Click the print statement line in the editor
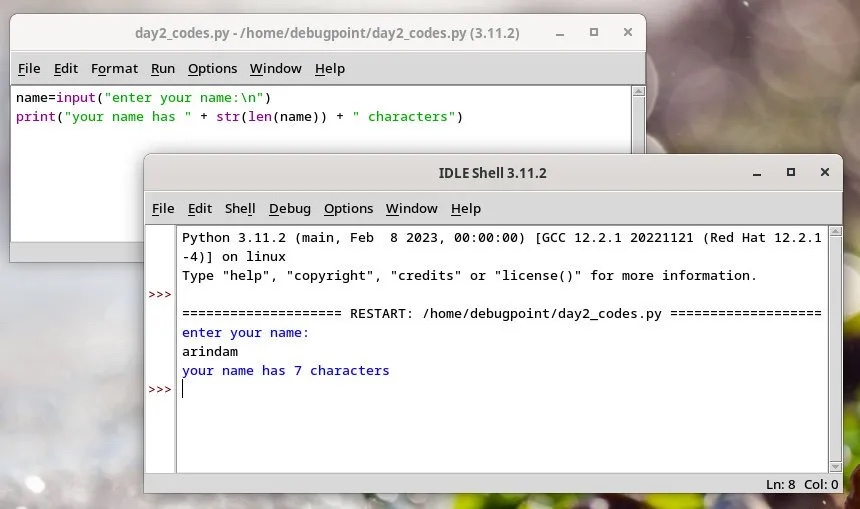This screenshot has height=509, width=860. coord(240,117)
